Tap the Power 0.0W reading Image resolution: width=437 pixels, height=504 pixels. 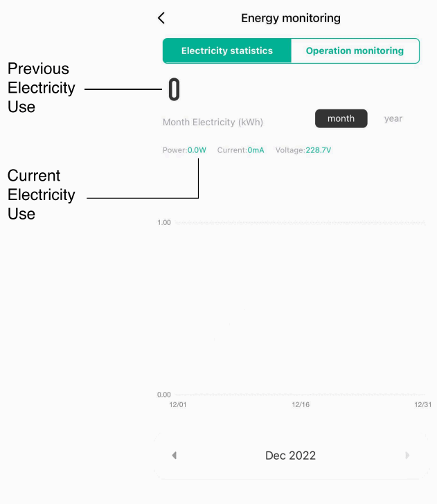point(184,150)
